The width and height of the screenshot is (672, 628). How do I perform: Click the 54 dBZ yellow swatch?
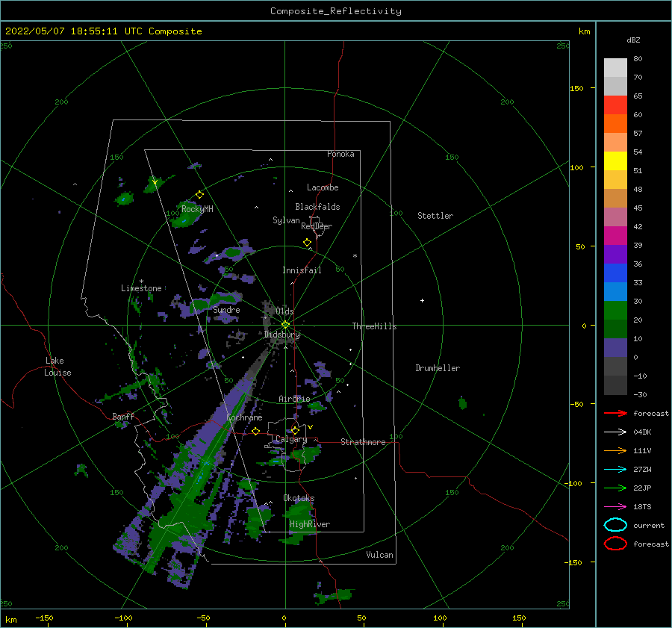click(x=615, y=161)
